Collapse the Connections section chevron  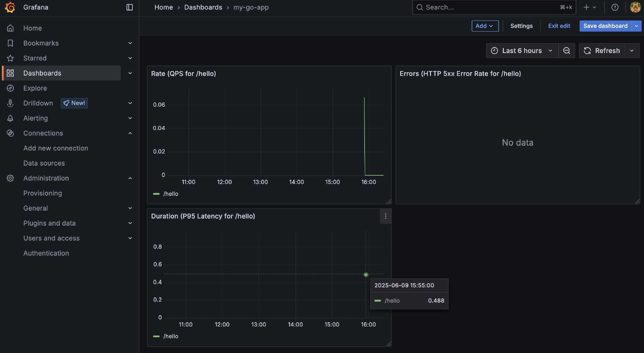point(130,133)
